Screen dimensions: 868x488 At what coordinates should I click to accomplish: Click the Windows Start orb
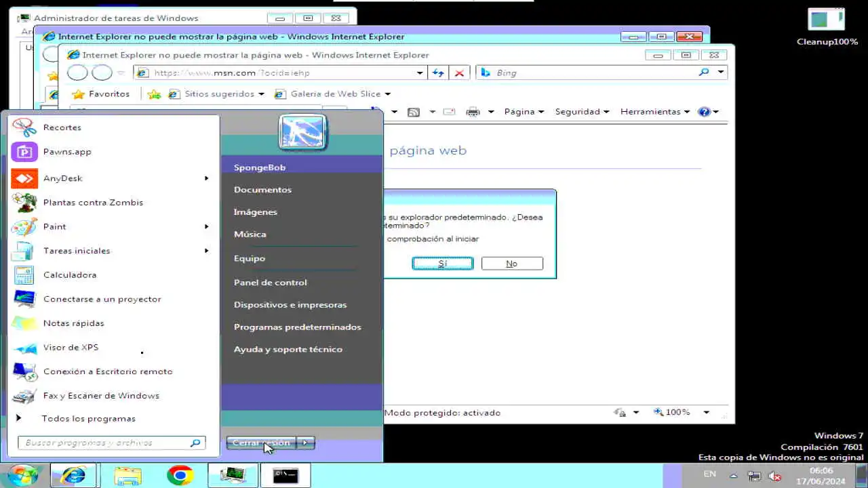(24, 475)
